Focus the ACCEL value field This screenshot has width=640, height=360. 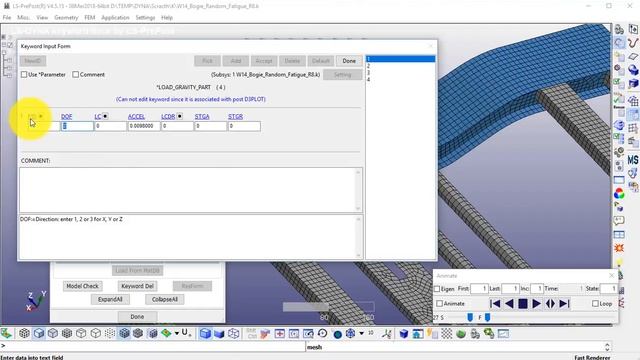tap(144, 126)
